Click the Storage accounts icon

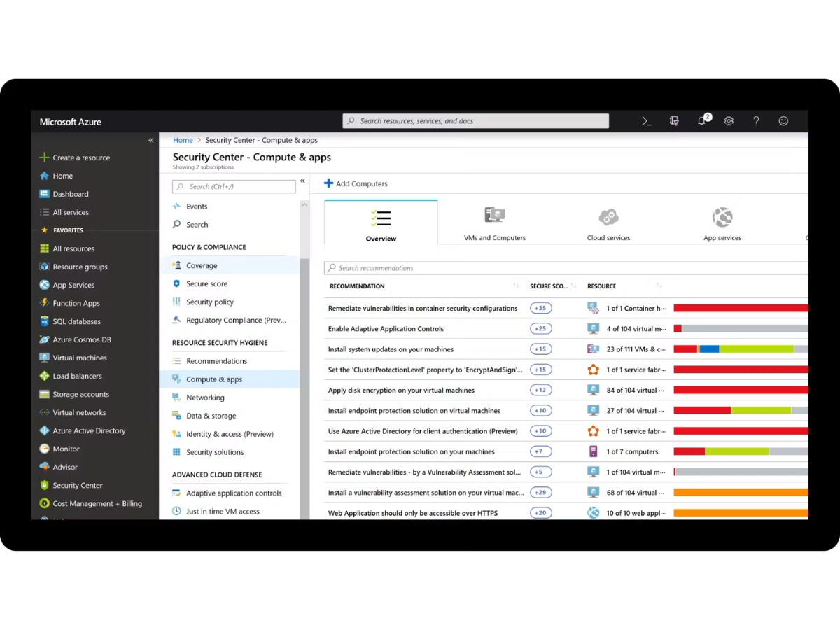click(x=45, y=394)
